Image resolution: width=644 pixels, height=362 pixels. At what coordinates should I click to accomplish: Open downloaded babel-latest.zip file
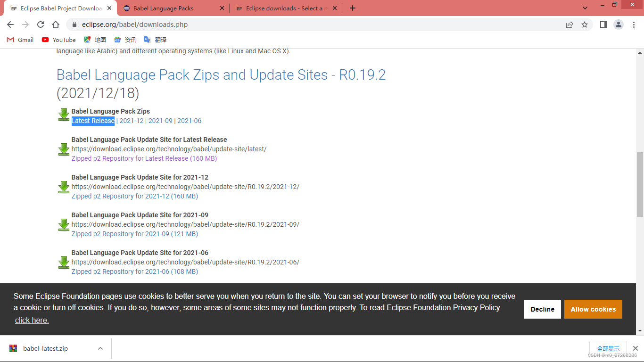point(45,348)
